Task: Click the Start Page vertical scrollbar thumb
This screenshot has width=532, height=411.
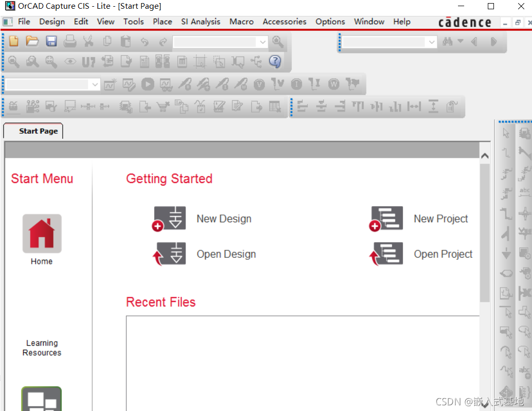Action: 485,233
